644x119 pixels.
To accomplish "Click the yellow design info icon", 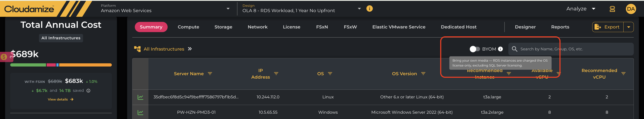I will 369,8.
